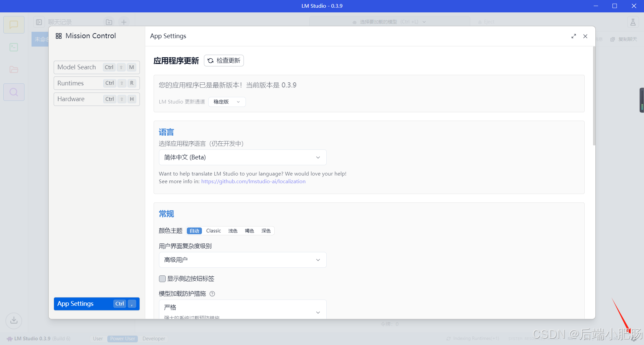Enable the 显示侧边按钮标签 checkbox
The image size is (644, 345).
162,278
